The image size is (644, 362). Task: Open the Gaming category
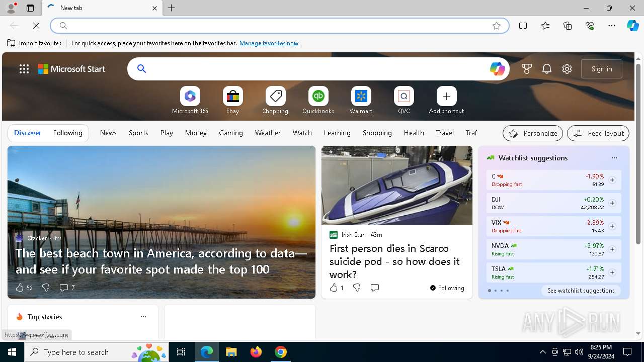coord(231,133)
